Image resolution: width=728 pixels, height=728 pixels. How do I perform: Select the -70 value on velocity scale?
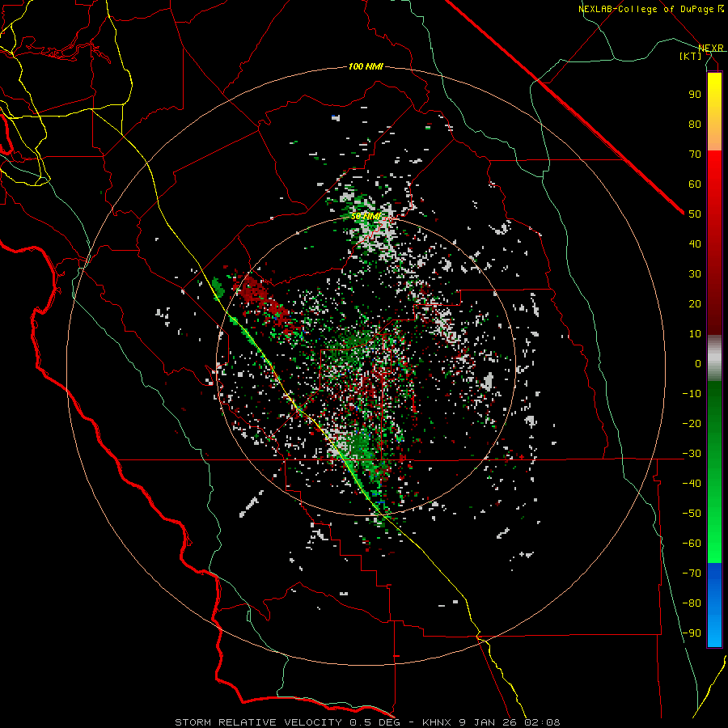coord(692,574)
